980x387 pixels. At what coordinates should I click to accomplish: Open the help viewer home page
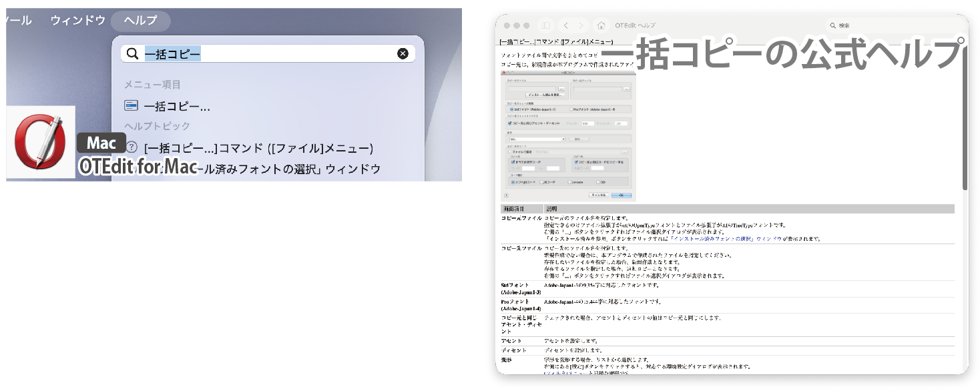click(x=601, y=25)
